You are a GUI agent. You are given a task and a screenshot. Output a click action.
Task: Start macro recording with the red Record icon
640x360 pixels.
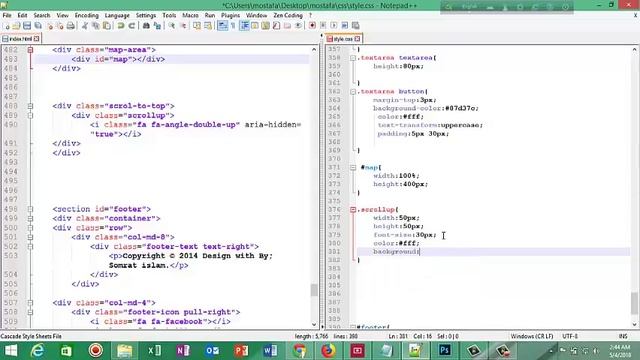(312, 26)
